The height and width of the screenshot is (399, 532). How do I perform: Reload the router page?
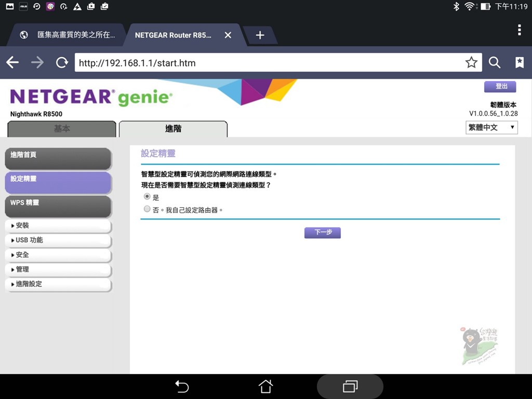point(62,62)
